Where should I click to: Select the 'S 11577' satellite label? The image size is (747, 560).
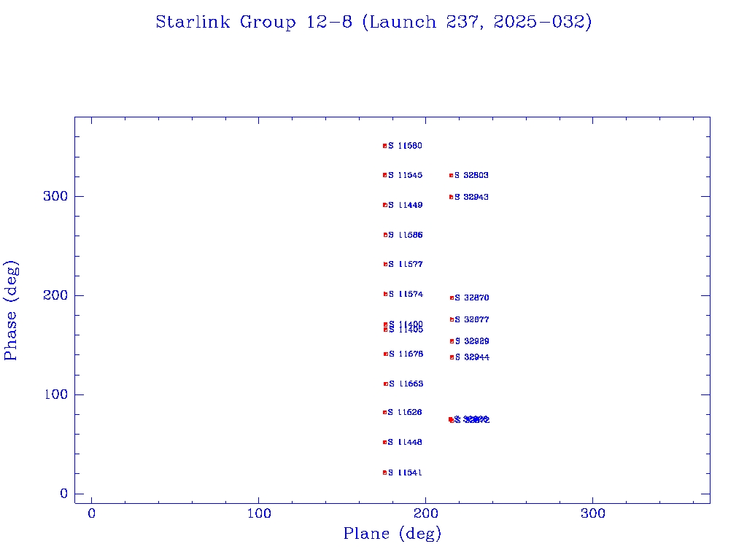point(406,264)
